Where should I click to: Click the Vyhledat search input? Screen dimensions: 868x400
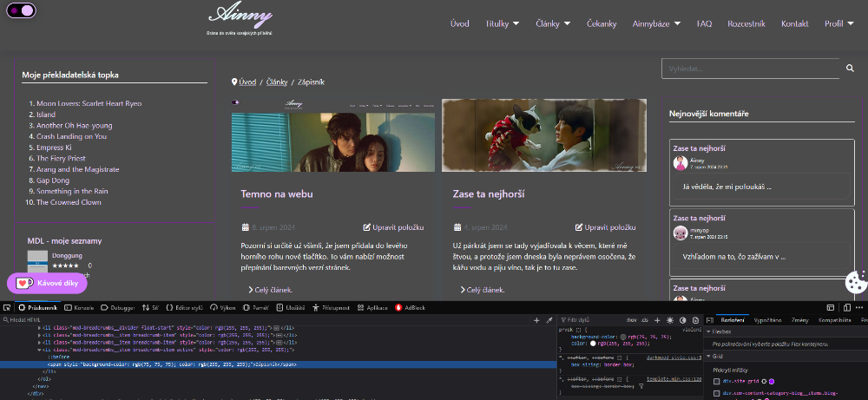(x=751, y=69)
